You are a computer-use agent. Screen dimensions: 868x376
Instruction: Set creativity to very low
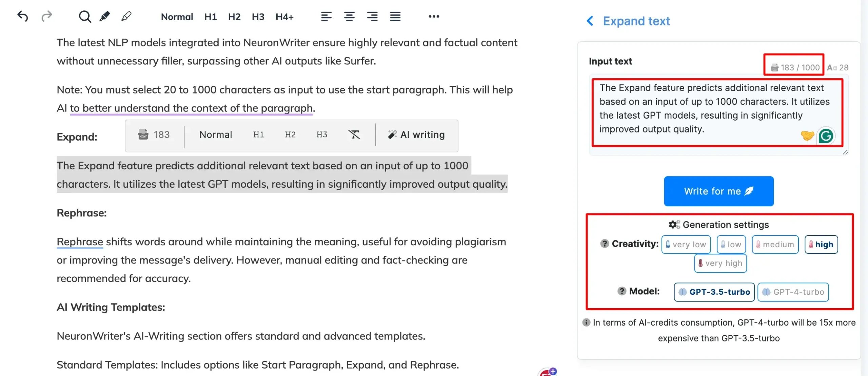pos(686,245)
